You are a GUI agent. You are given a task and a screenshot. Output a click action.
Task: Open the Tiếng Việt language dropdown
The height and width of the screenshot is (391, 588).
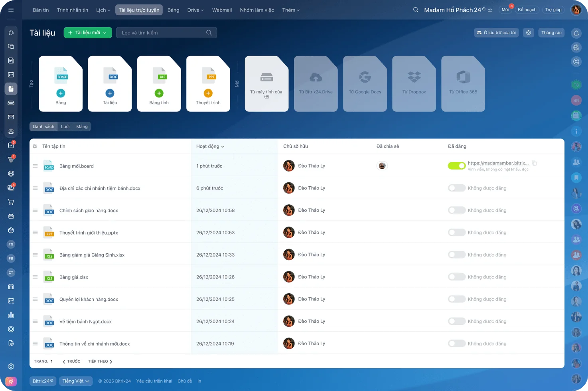pyautogui.click(x=76, y=381)
